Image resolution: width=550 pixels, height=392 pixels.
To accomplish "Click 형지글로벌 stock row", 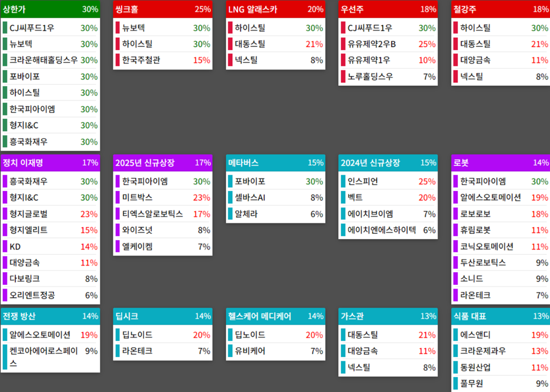I will click(50, 214).
